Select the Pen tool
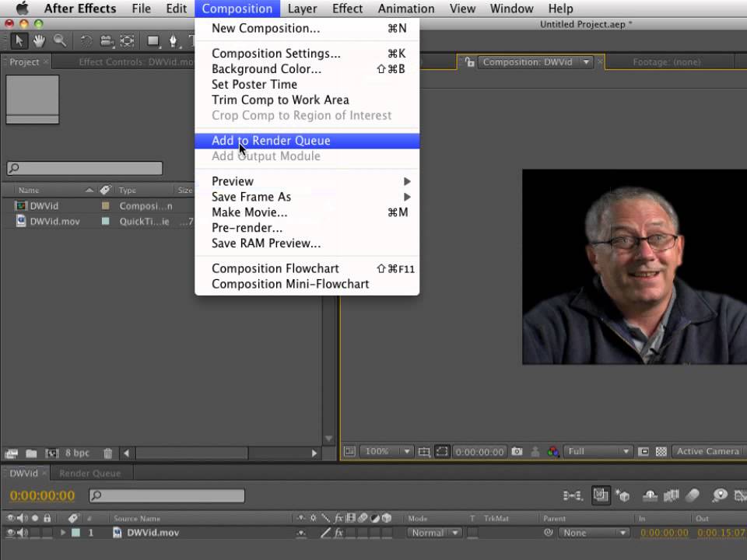This screenshot has height=560, width=747. [174, 41]
